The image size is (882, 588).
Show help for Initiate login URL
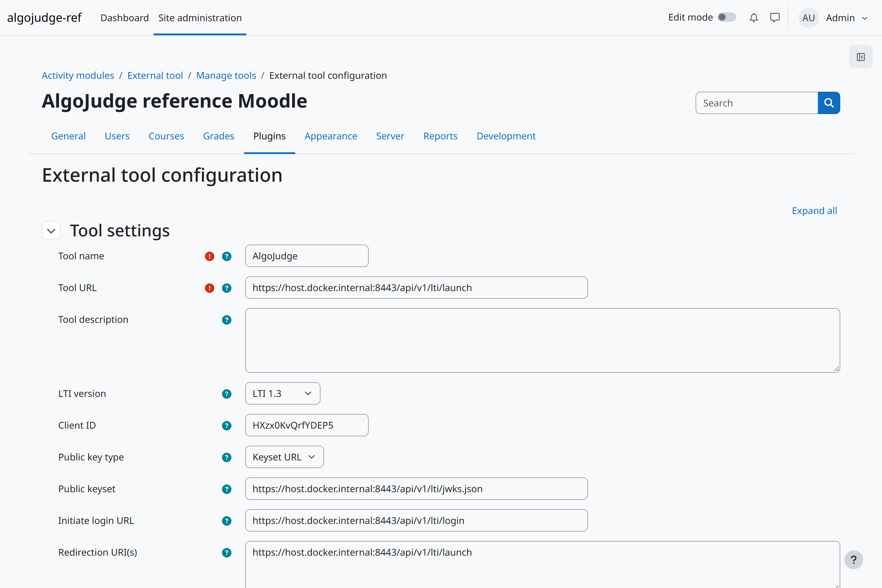pos(226,521)
